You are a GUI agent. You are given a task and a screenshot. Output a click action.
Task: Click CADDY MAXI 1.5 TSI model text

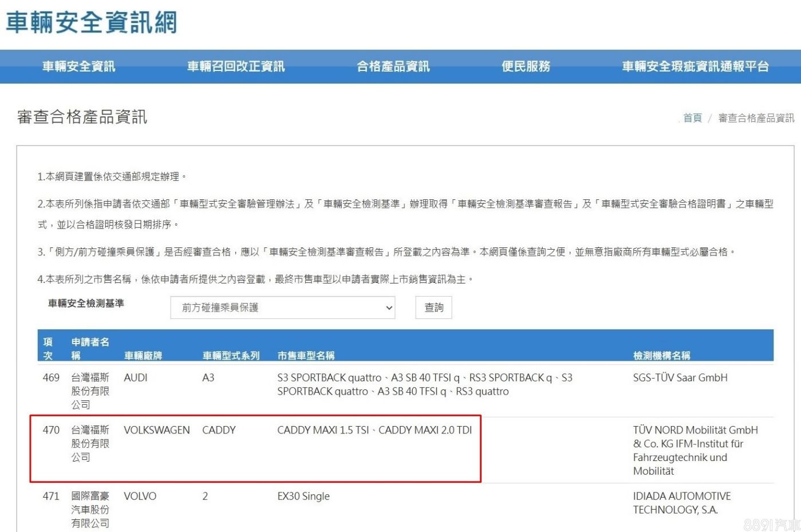pyautogui.click(x=323, y=430)
